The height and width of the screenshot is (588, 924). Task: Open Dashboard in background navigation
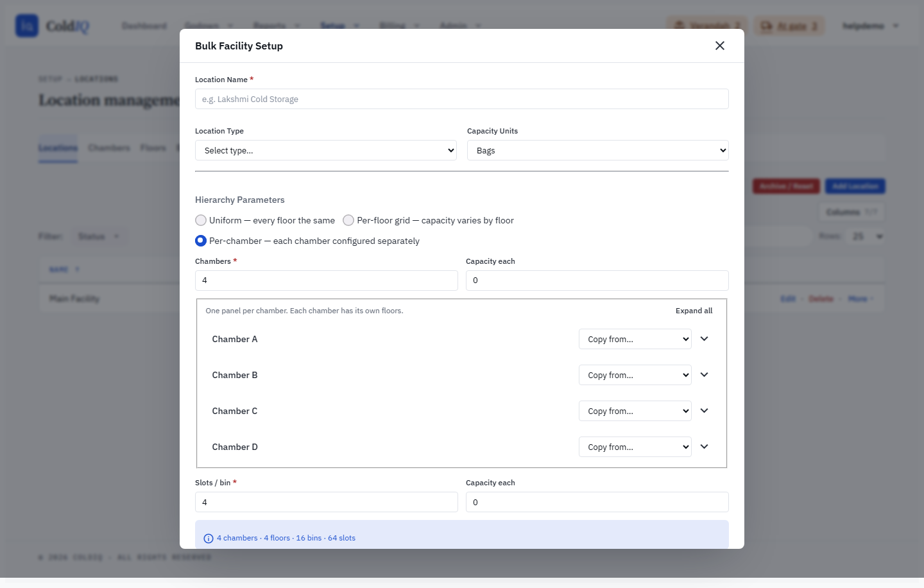coord(144,26)
